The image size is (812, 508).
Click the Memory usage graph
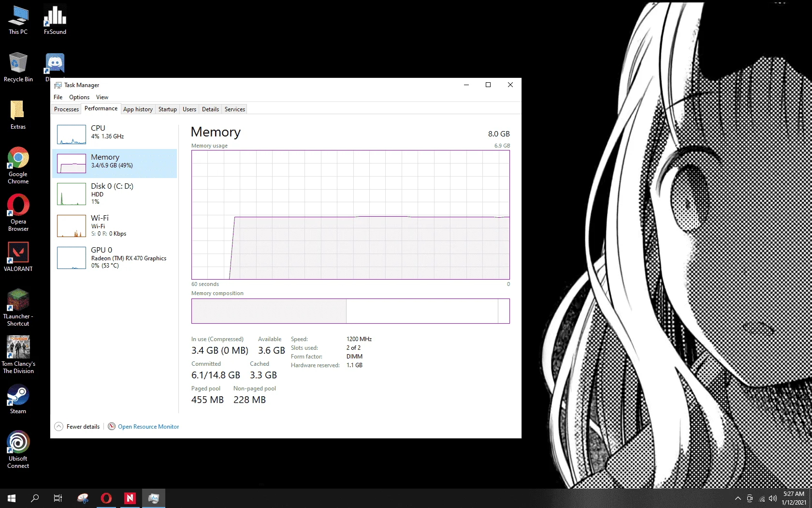point(350,215)
